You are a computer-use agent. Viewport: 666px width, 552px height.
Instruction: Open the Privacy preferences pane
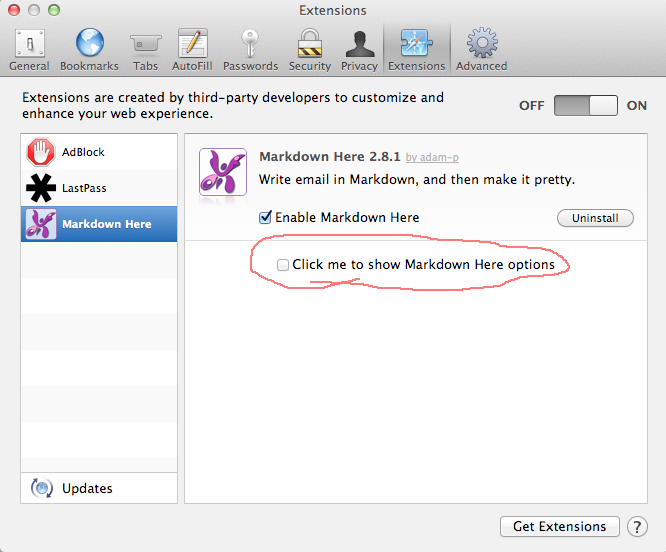point(359,50)
